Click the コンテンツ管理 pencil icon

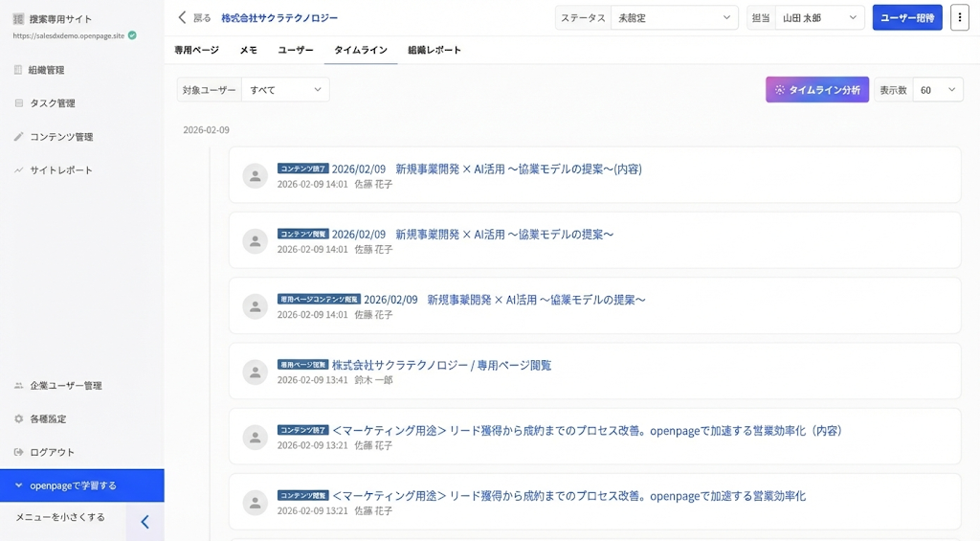(19, 136)
